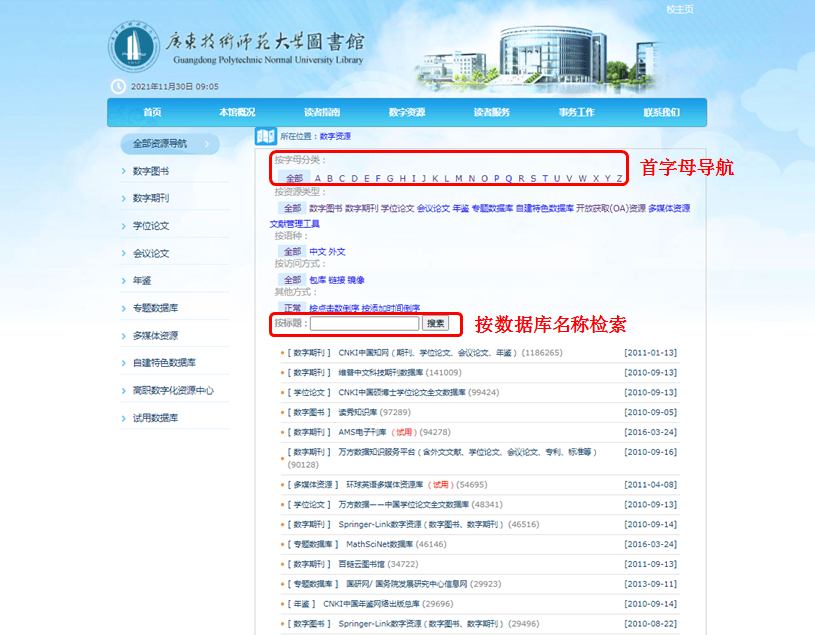Click the 按标题 search input field
This screenshot has height=635, width=815.
coord(364,324)
